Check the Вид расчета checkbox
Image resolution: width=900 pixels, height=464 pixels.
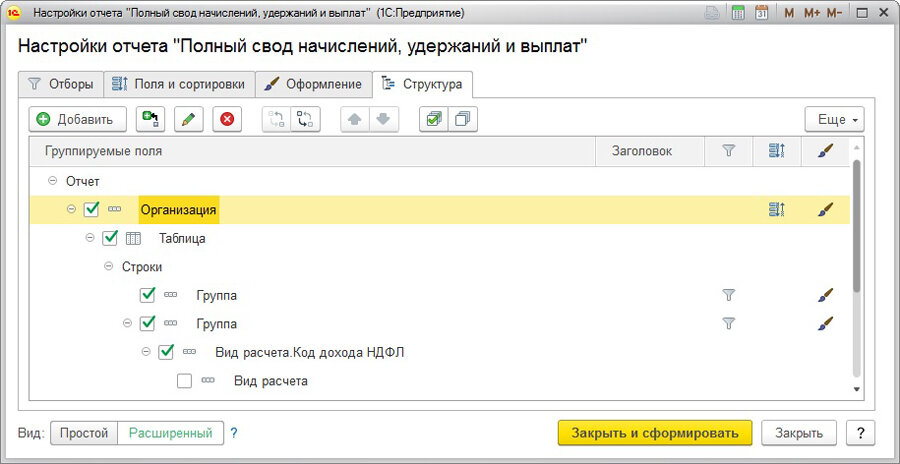click(184, 381)
